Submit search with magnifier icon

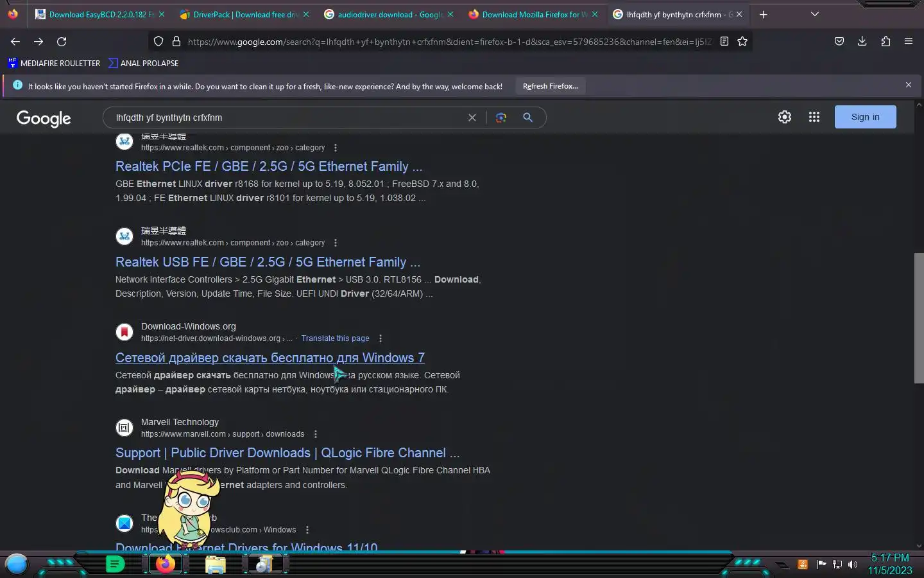(x=527, y=118)
